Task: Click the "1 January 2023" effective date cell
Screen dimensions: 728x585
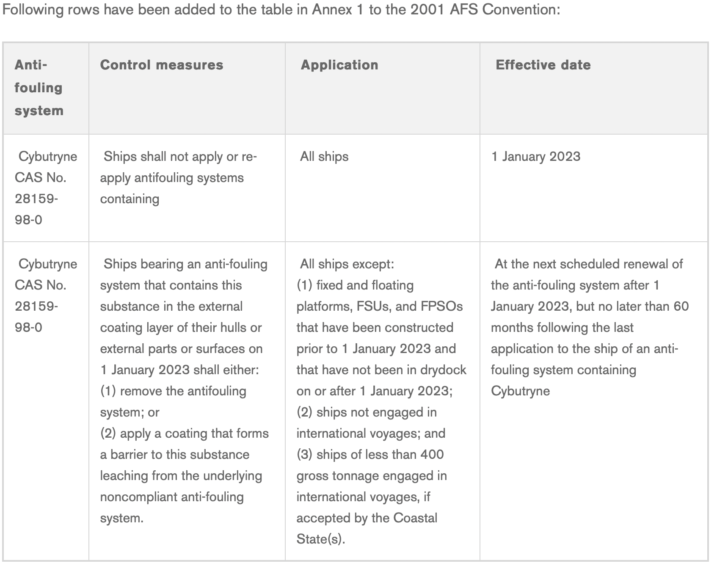Action: (536, 157)
